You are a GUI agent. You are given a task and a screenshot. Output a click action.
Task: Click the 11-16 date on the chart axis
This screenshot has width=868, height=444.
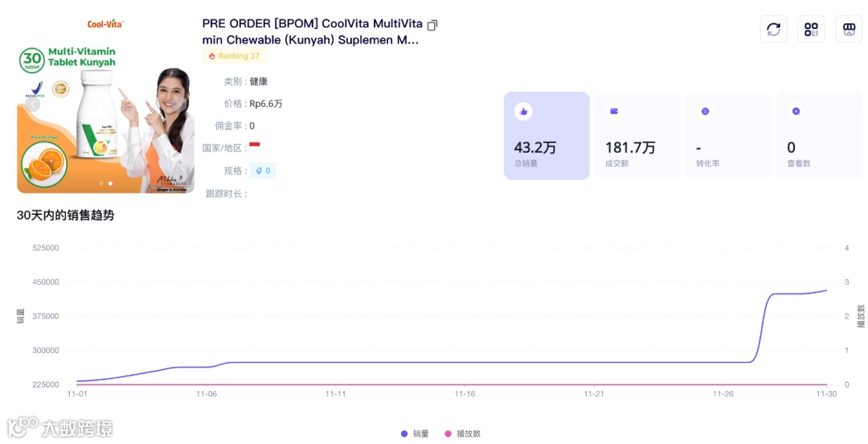coord(465,394)
